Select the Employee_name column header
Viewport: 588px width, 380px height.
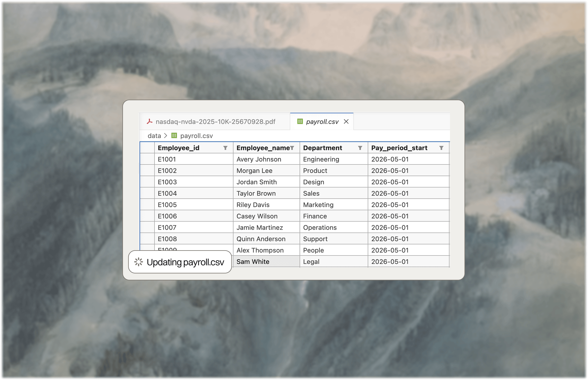tap(267, 148)
